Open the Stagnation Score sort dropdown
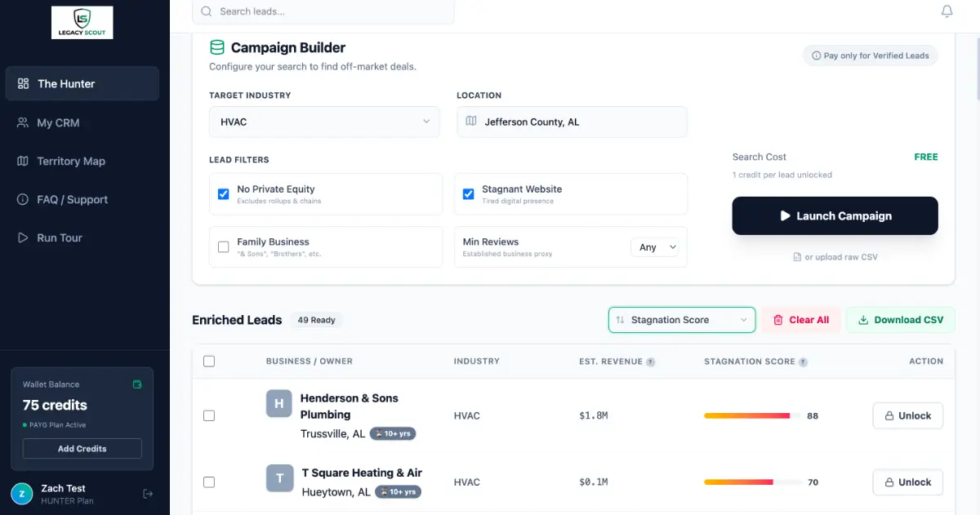The height and width of the screenshot is (515, 980). [x=681, y=320]
